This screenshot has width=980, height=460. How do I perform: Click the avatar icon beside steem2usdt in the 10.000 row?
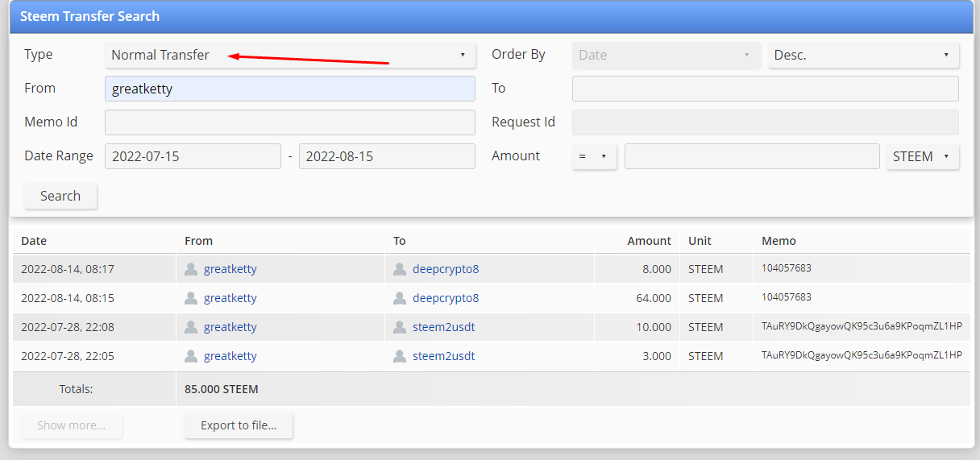tap(400, 327)
